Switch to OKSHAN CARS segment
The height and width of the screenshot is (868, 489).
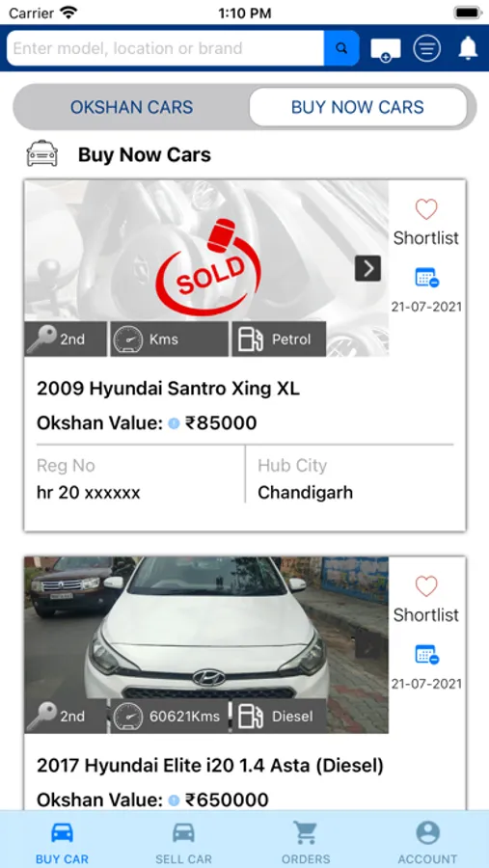132,107
